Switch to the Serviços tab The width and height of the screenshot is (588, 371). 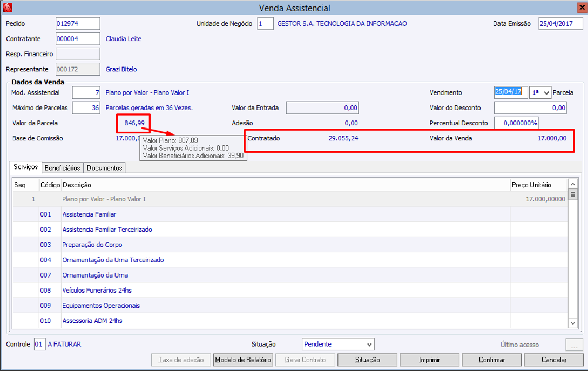click(25, 167)
